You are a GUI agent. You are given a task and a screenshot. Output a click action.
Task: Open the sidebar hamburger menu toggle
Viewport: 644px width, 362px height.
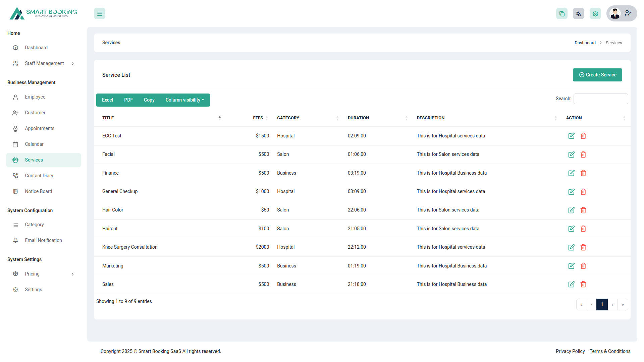point(99,13)
